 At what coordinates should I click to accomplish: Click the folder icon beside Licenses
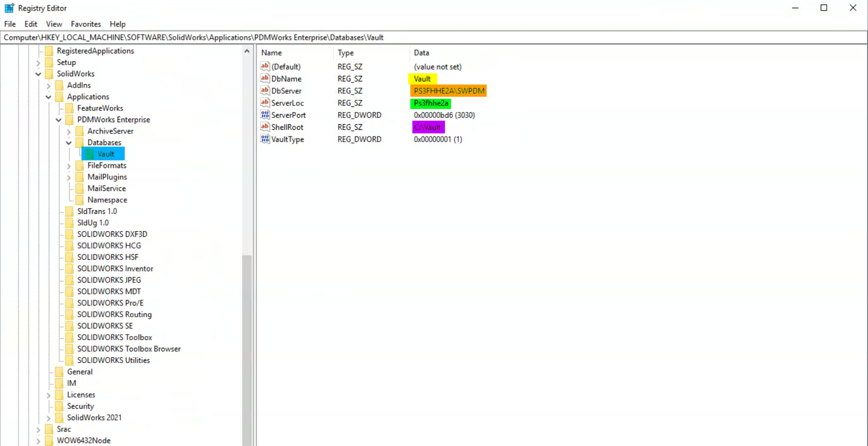point(59,395)
